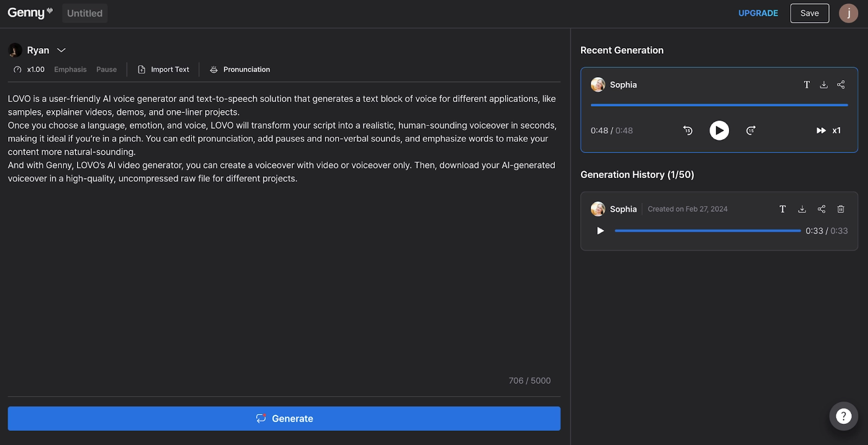This screenshot has width=868, height=445.
Task: Select the Pause option
Action: pos(106,69)
